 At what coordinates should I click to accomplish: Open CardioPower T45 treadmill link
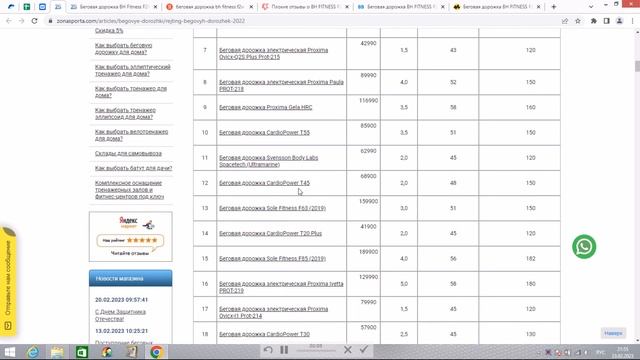point(264,183)
